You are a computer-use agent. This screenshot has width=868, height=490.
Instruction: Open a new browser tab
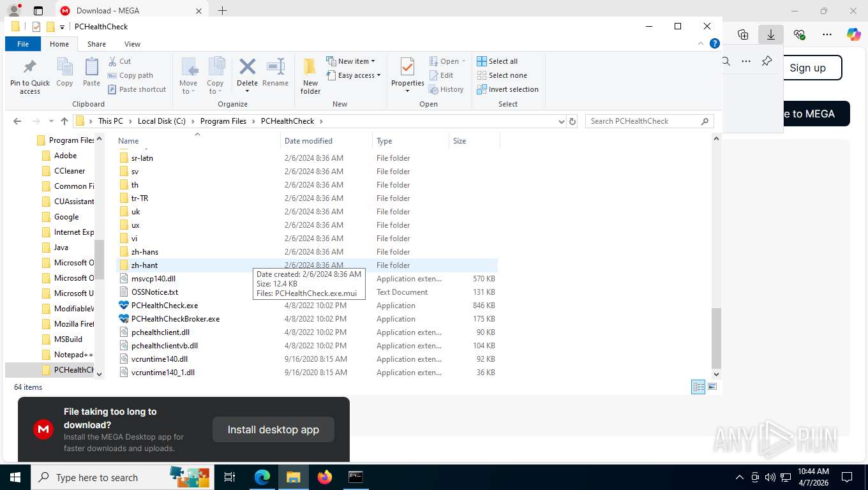[222, 10]
